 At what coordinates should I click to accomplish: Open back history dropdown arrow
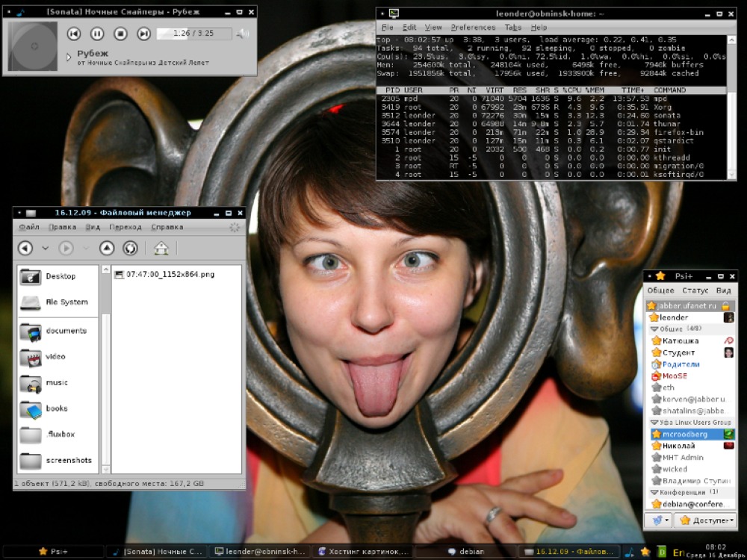tap(46, 248)
